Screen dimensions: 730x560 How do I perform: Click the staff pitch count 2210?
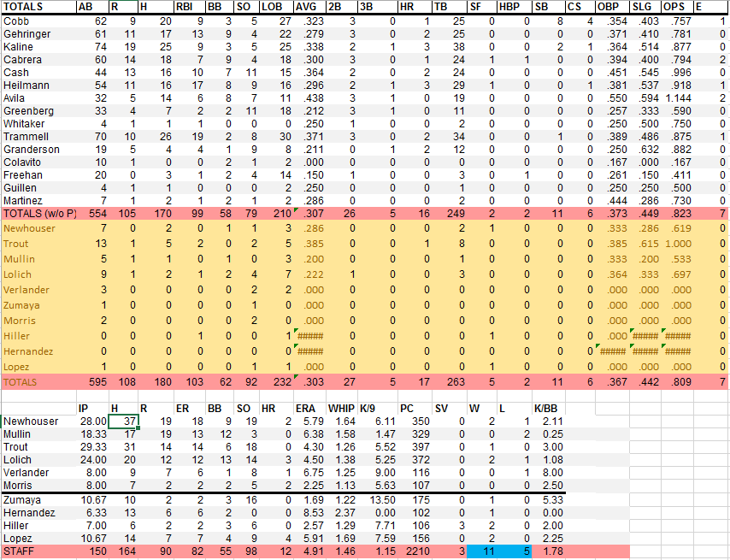417,551
